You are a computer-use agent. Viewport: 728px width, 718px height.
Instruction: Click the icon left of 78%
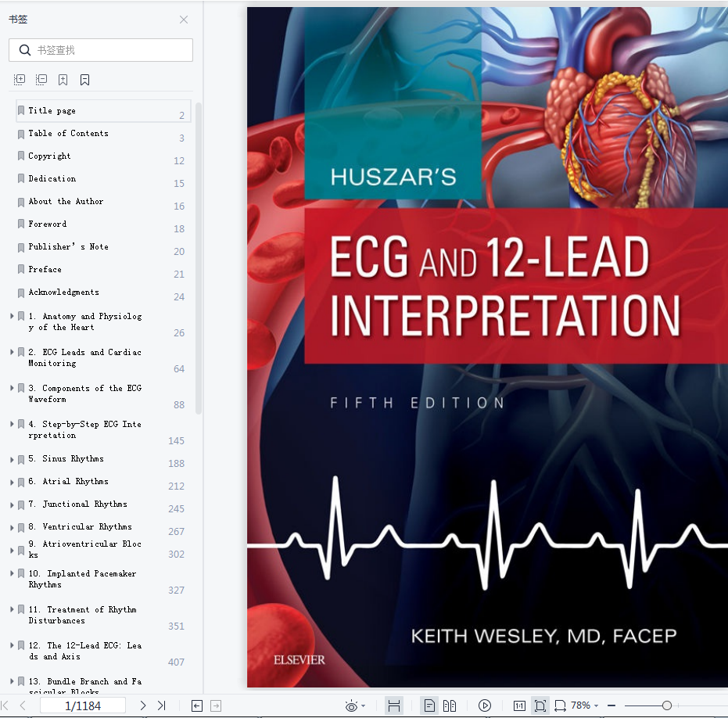click(561, 706)
